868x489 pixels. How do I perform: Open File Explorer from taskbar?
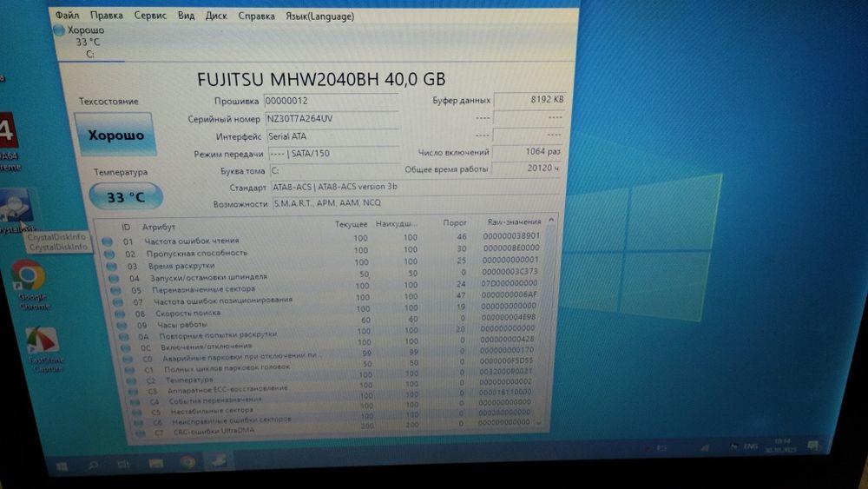(155, 462)
